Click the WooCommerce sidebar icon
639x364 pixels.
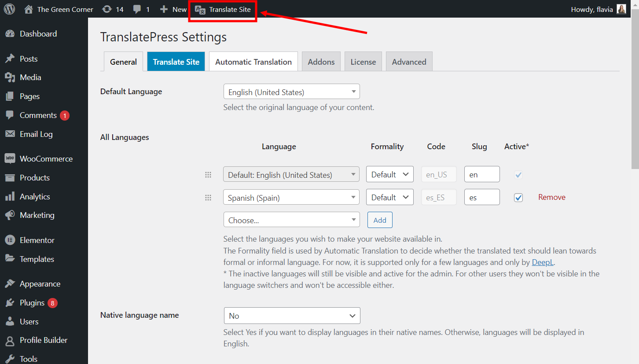[x=10, y=158]
